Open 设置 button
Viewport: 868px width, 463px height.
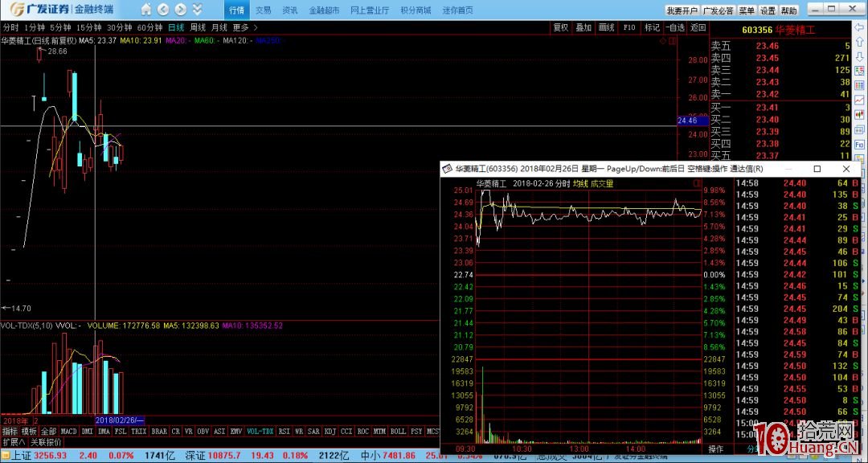click(768, 10)
